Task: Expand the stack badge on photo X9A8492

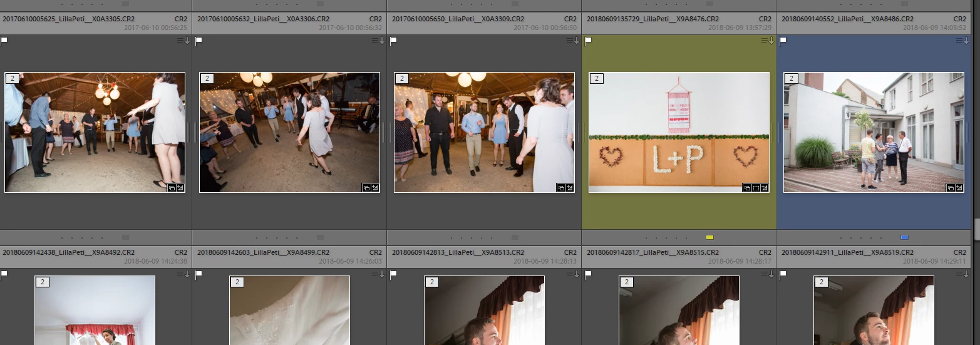Action: [43, 282]
